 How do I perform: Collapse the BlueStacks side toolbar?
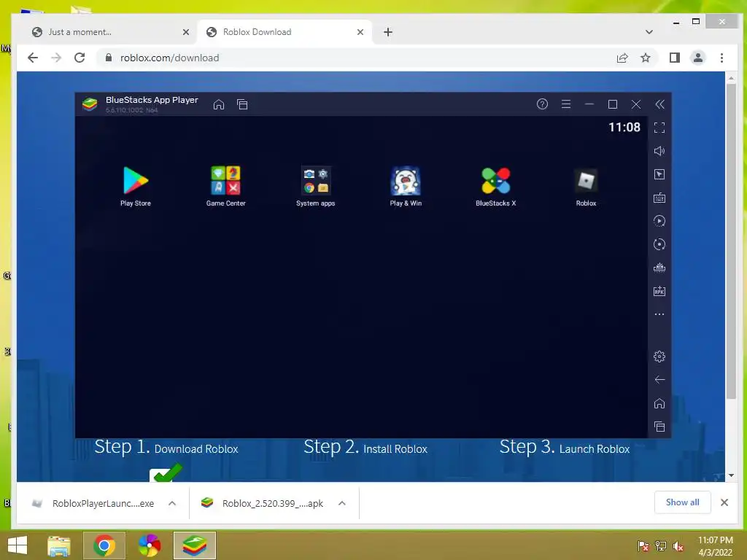[x=659, y=104]
